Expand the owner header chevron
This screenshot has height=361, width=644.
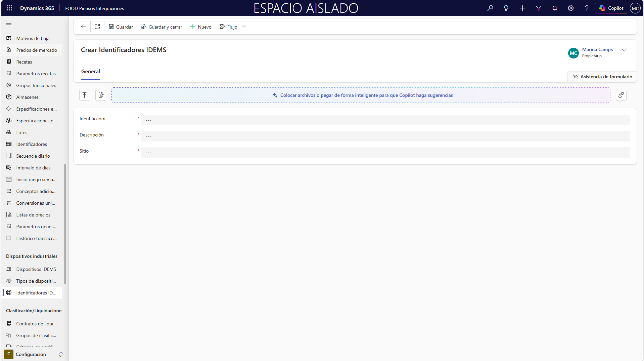pyautogui.click(x=624, y=50)
